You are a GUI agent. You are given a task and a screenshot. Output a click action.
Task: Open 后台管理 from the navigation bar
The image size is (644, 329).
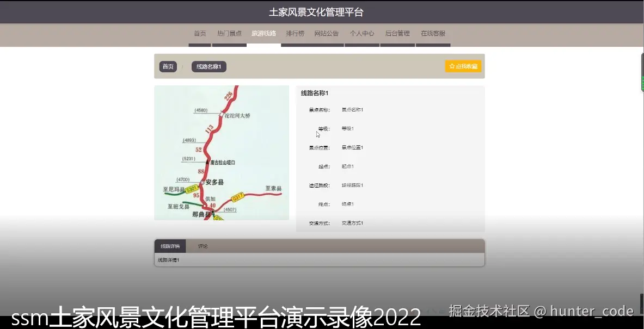(x=397, y=34)
